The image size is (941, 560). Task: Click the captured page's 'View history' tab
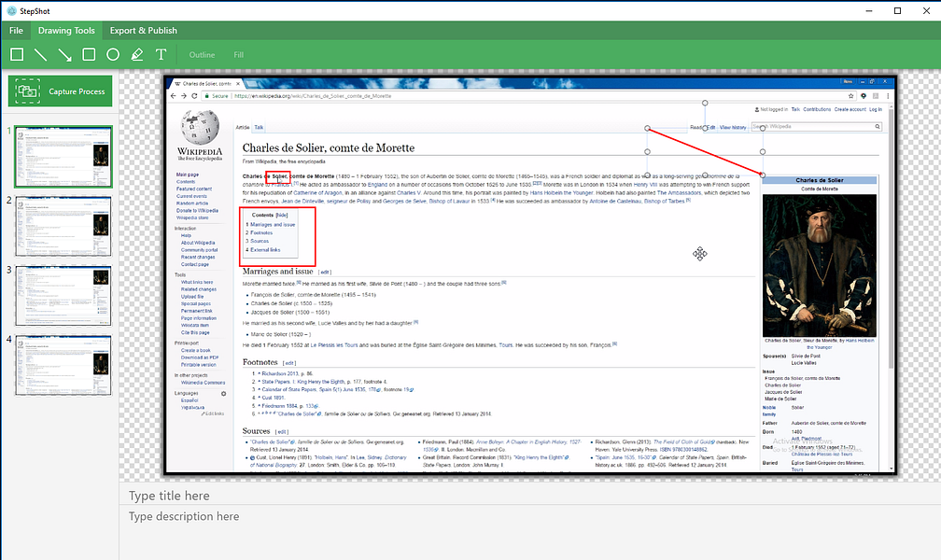point(733,127)
